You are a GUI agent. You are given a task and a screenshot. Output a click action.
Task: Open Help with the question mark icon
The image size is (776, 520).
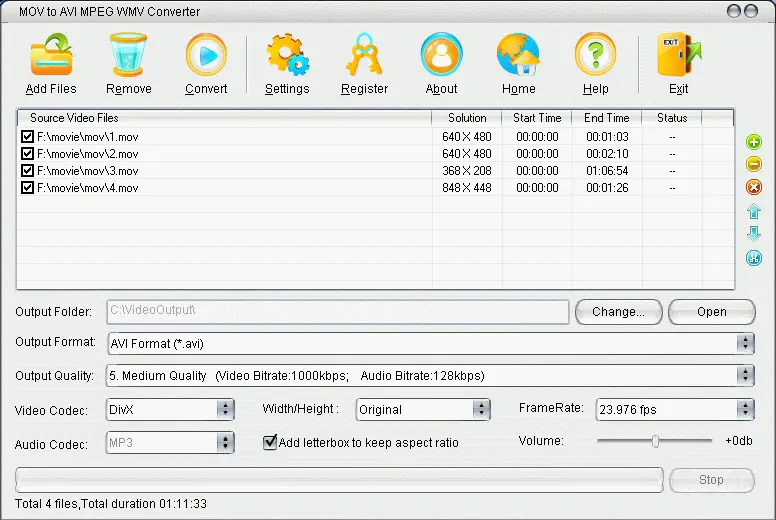595,56
